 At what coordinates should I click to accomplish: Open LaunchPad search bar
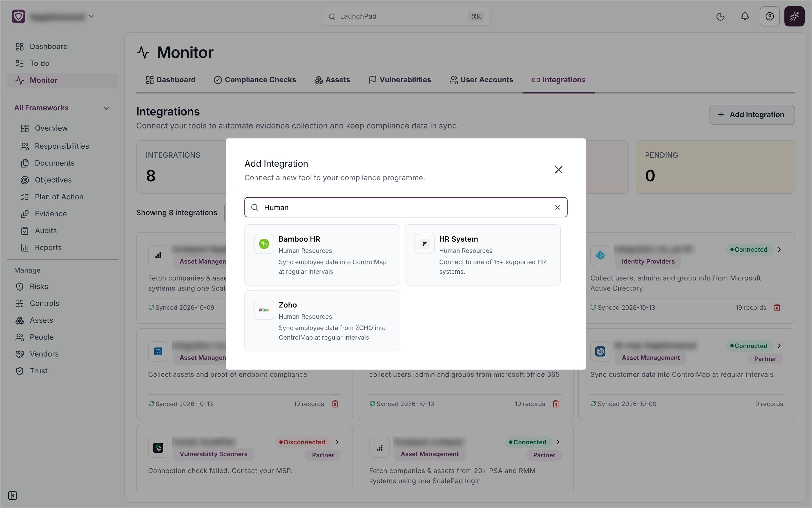coord(406,16)
